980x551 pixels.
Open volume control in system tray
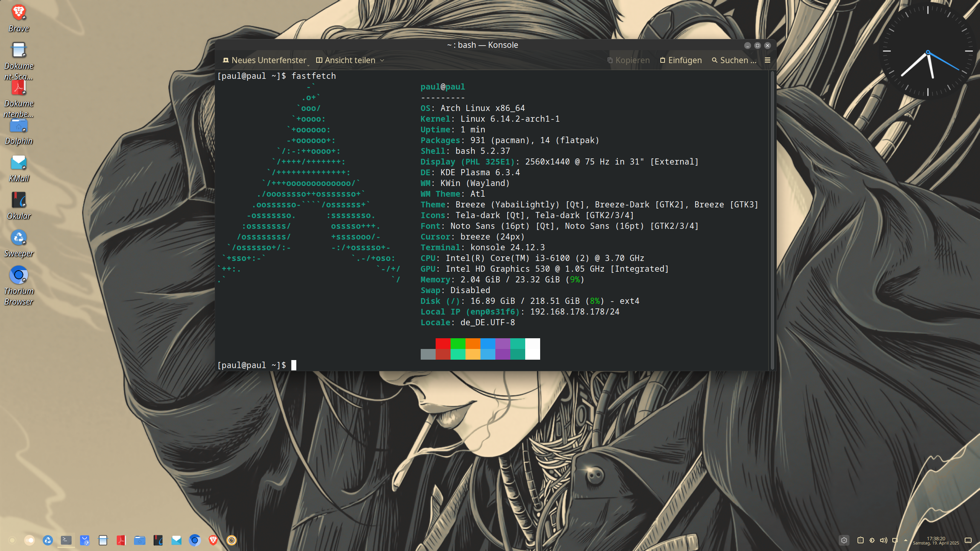coord(883,540)
